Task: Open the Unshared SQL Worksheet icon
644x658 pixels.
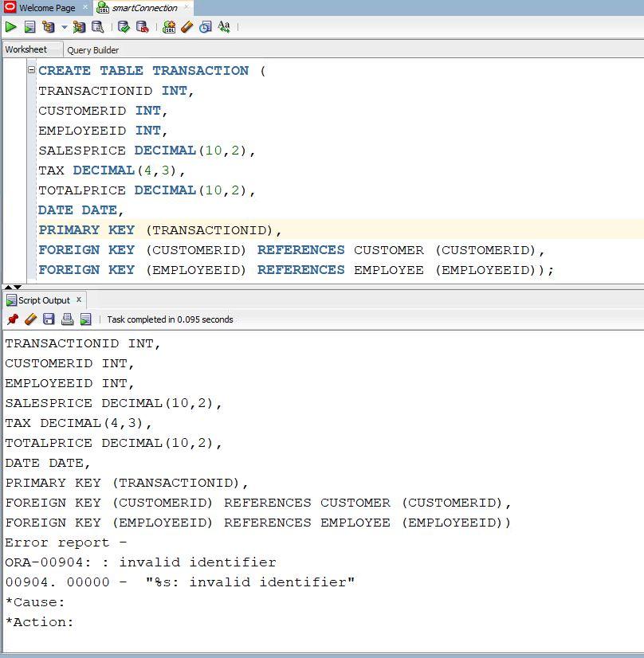Action: click(x=169, y=27)
